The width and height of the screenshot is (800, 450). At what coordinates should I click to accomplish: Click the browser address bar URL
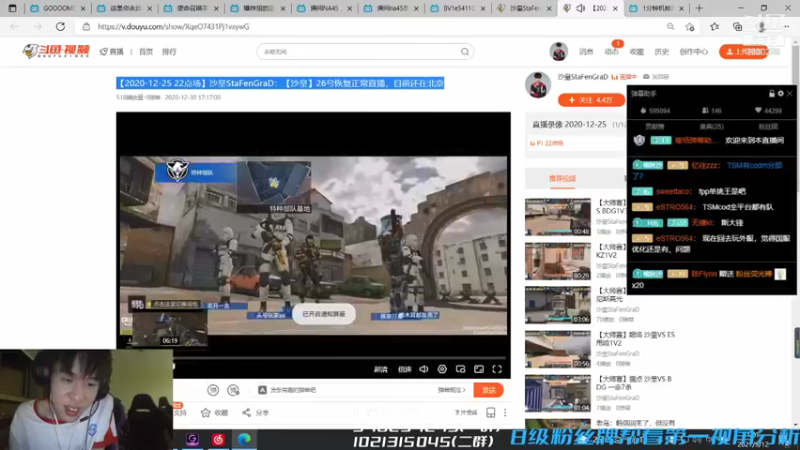[173, 27]
